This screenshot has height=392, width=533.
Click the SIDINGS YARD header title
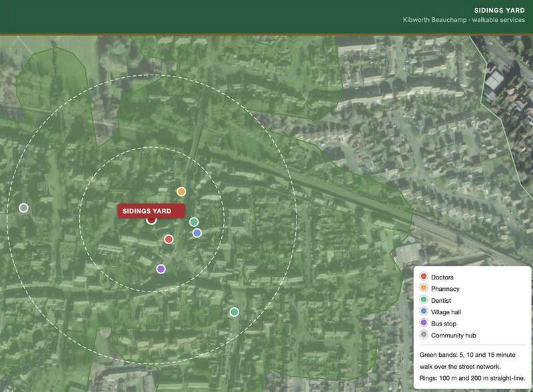coord(499,11)
